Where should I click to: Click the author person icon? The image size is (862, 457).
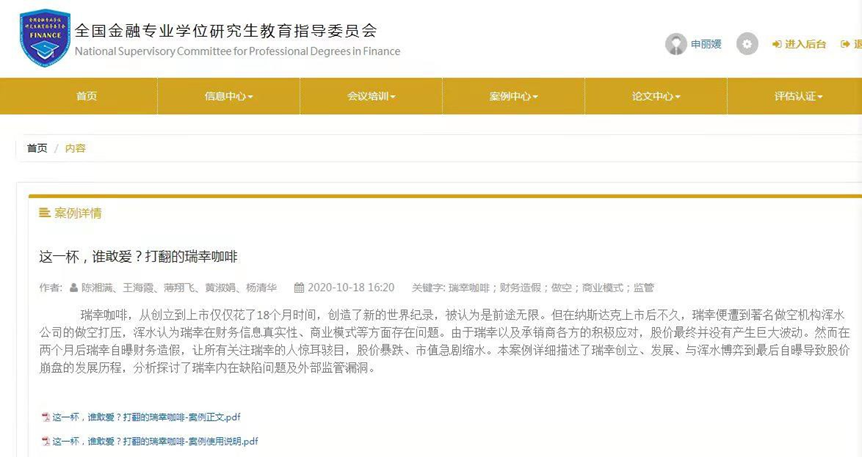pyautogui.click(x=74, y=288)
